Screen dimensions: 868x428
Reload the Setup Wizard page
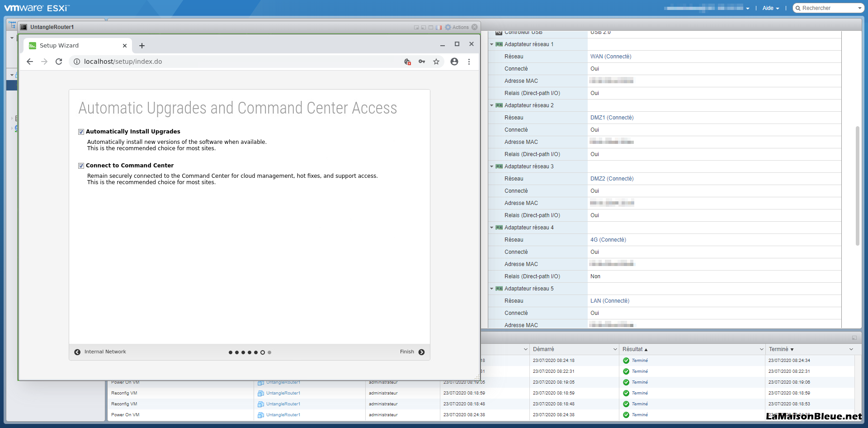point(59,62)
